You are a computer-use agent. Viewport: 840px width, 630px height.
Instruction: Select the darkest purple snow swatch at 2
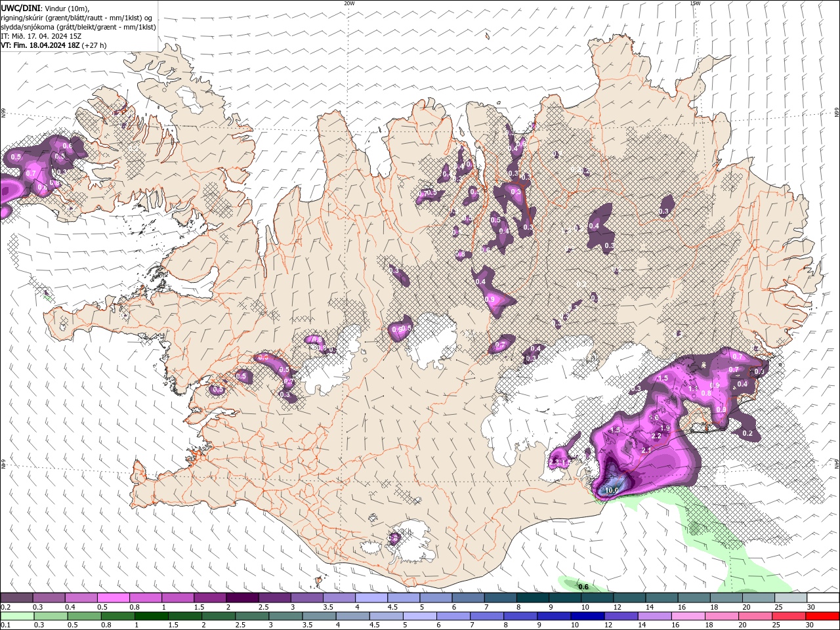[x=242, y=598]
